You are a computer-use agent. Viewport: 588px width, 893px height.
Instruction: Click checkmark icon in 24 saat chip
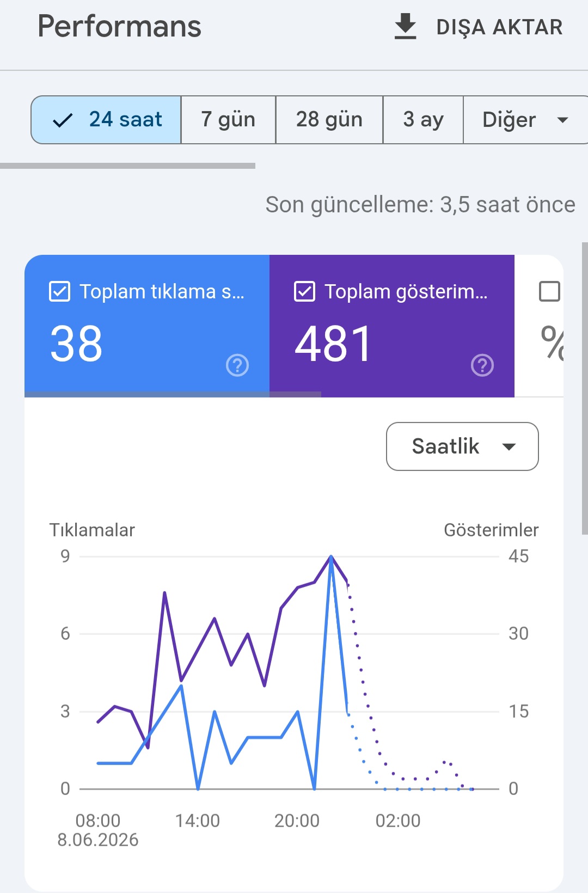coord(63,120)
